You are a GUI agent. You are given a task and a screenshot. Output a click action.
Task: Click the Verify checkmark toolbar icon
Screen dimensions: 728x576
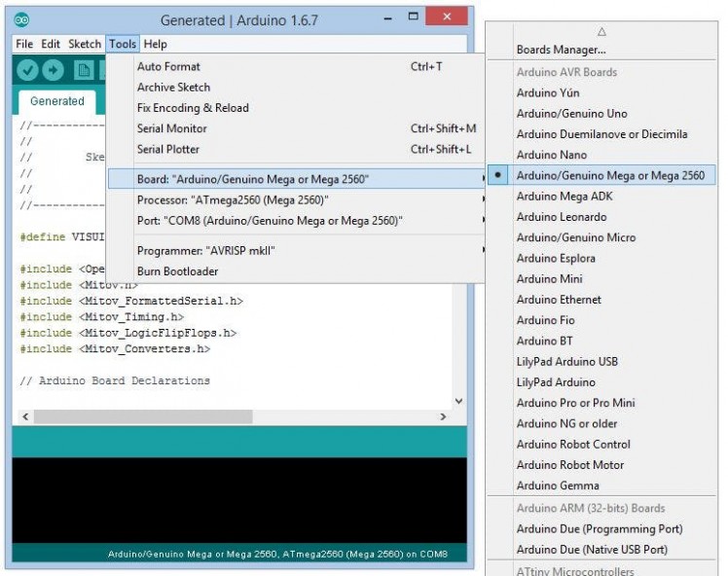(x=27, y=71)
